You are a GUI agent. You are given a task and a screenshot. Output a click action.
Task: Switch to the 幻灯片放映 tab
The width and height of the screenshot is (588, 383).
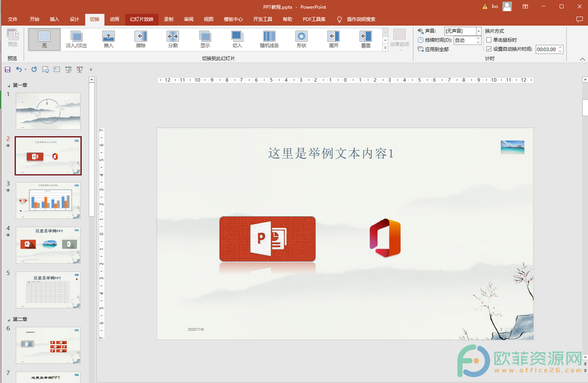click(x=142, y=19)
